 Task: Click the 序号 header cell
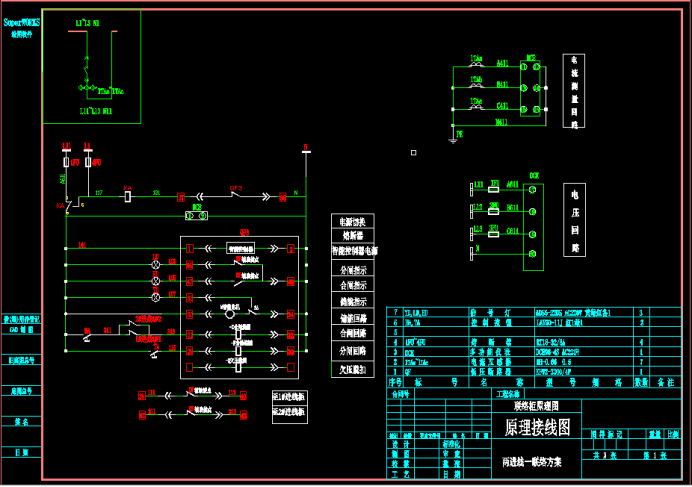395,382
